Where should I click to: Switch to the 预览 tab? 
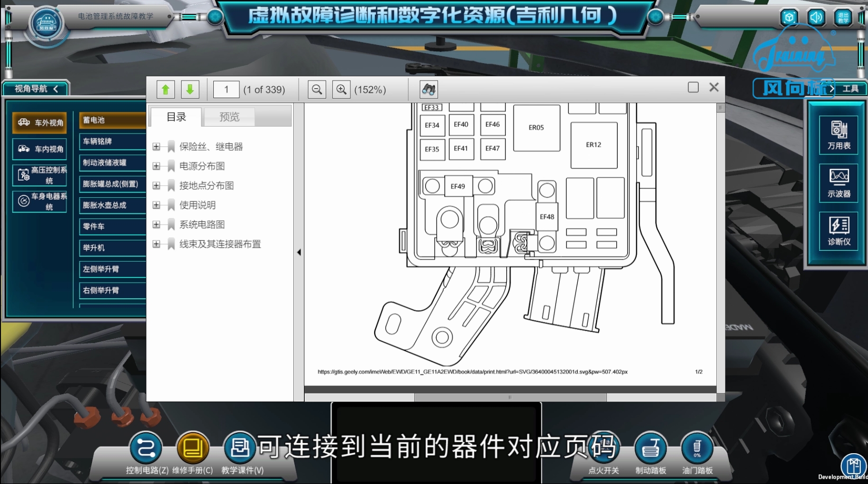coord(229,117)
